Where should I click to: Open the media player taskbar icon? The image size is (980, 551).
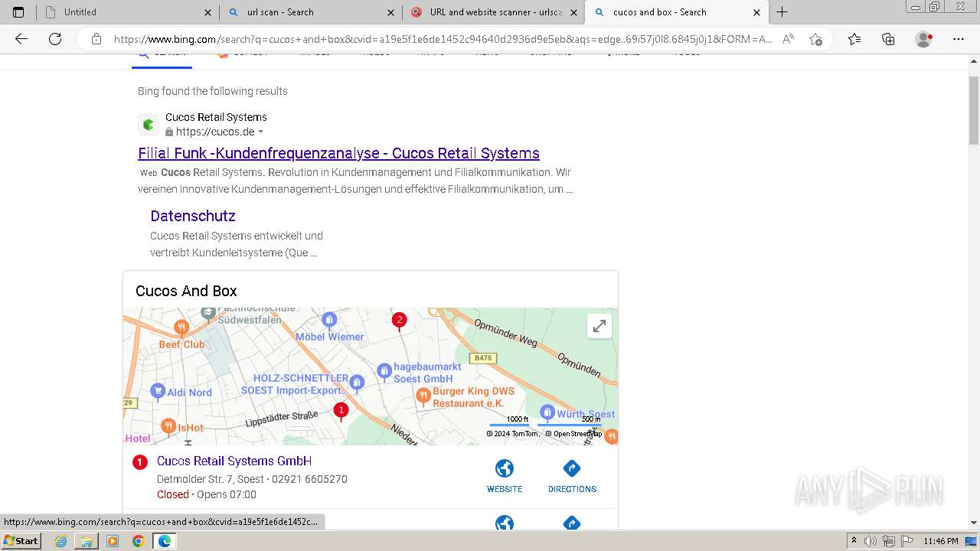[113, 541]
